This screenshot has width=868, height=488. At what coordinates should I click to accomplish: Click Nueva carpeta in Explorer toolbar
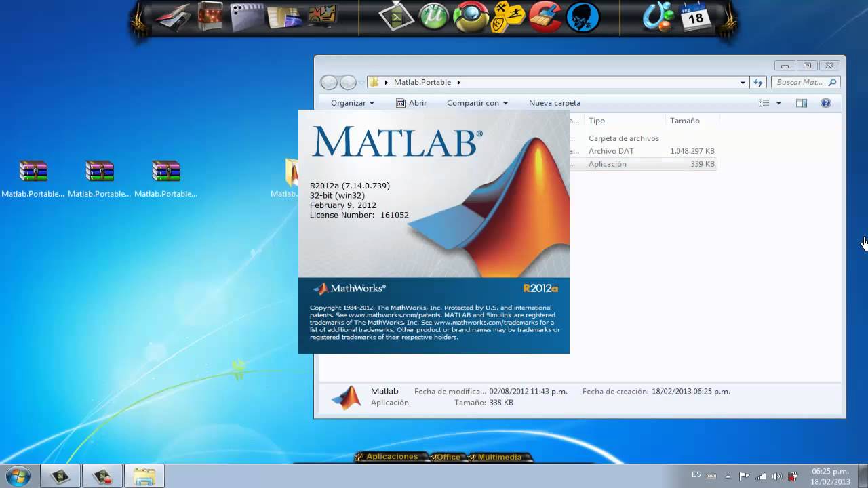click(555, 103)
